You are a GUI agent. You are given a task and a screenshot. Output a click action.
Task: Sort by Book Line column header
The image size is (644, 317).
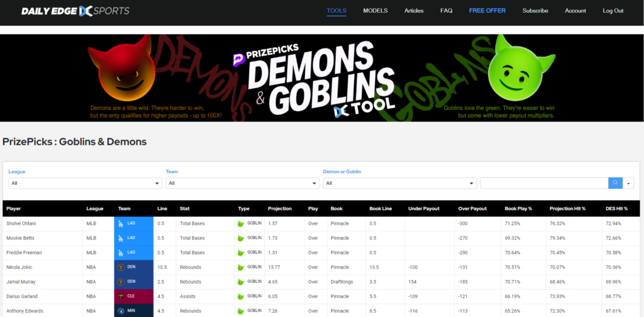380,209
